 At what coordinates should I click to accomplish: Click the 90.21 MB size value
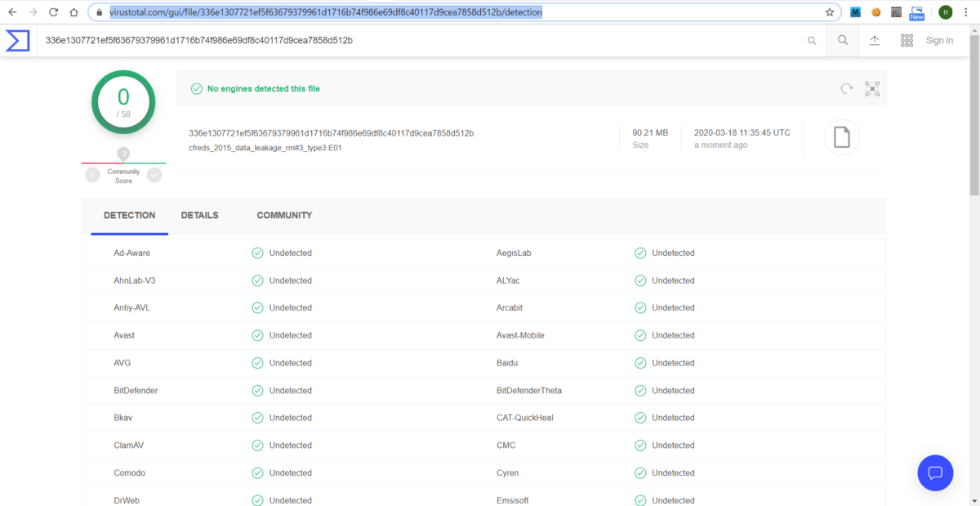tap(650, 132)
